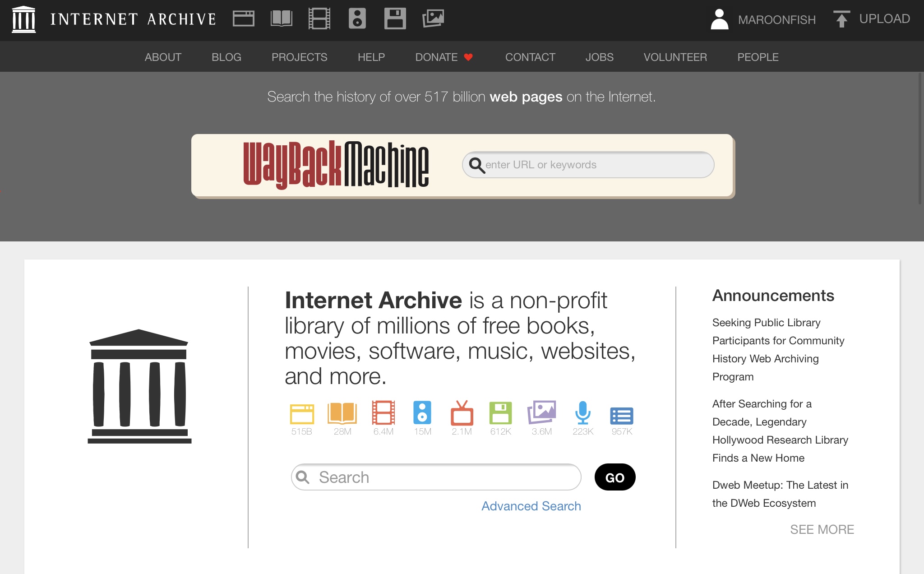Click the 'web pages' bold text in tagline
Image resolution: width=924 pixels, height=574 pixels.
click(x=526, y=97)
